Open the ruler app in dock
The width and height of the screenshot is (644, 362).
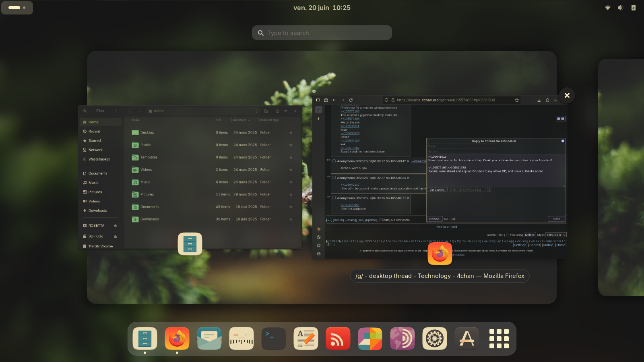(x=242, y=338)
